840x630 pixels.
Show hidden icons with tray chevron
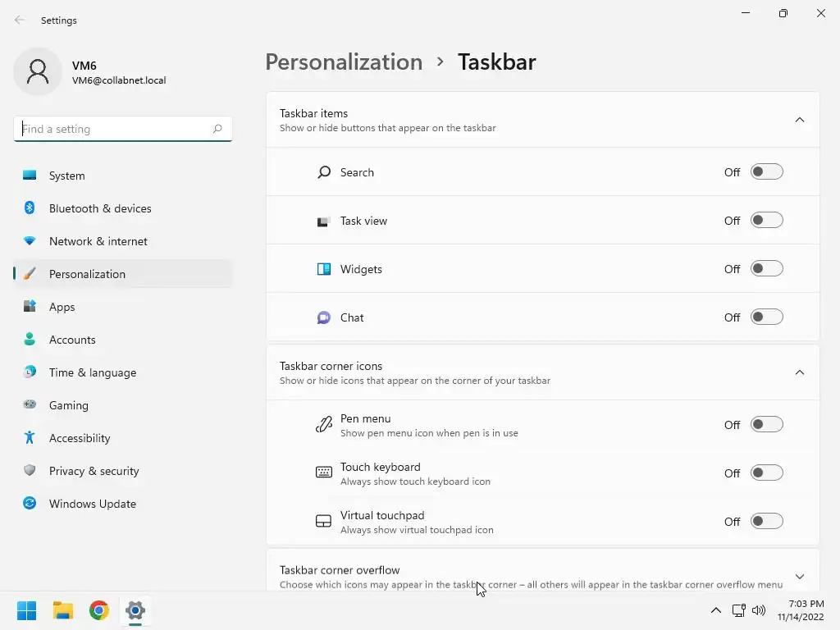point(715,610)
